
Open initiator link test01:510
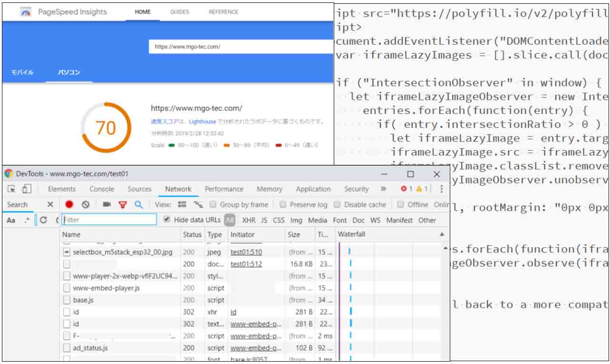coord(246,252)
